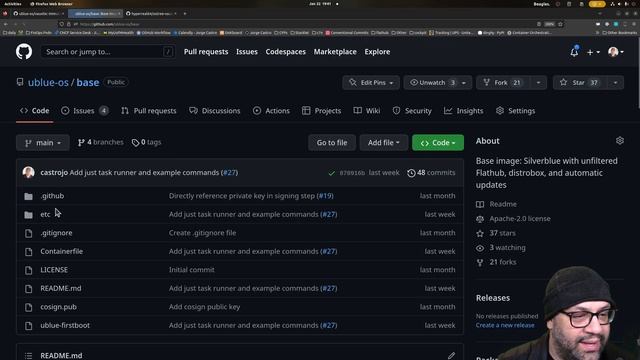This screenshot has width=640, height=360.
Task: Open Marketplace in top navigation
Action: click(x=335, y=52)
